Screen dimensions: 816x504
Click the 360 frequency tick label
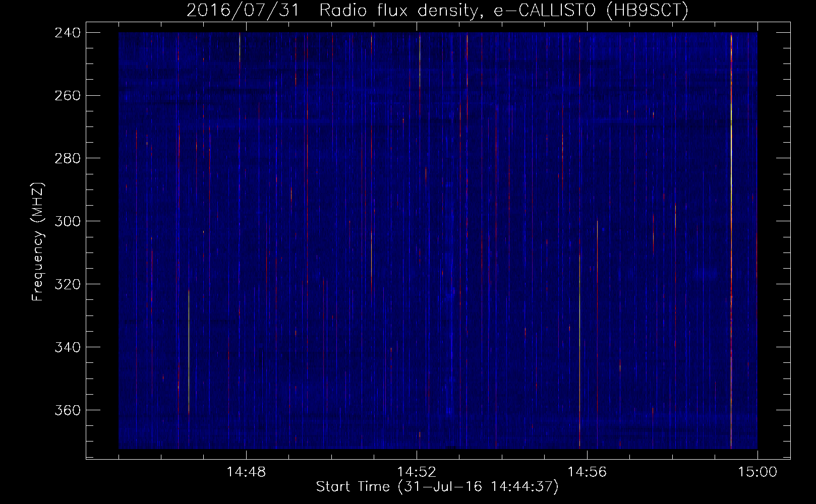click(x=67, y=410)
